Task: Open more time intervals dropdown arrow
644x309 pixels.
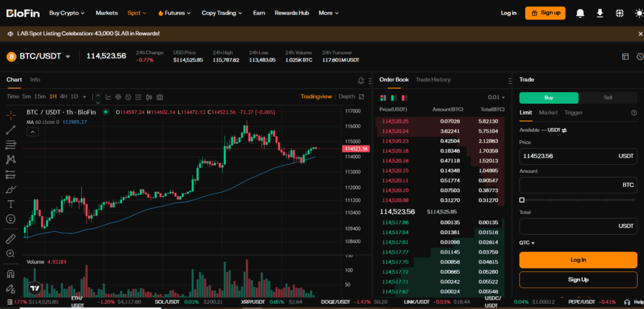Action: tap(85, 97)
